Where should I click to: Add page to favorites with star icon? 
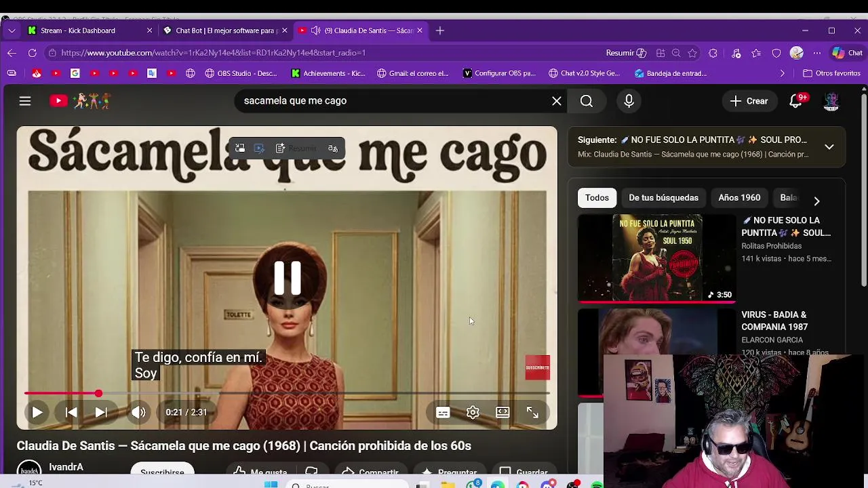coord(692,53)
